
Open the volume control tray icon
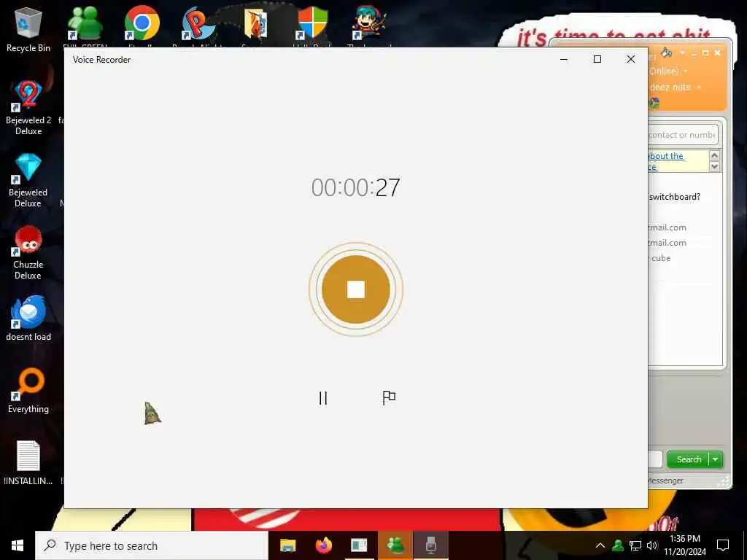point(651,545)
